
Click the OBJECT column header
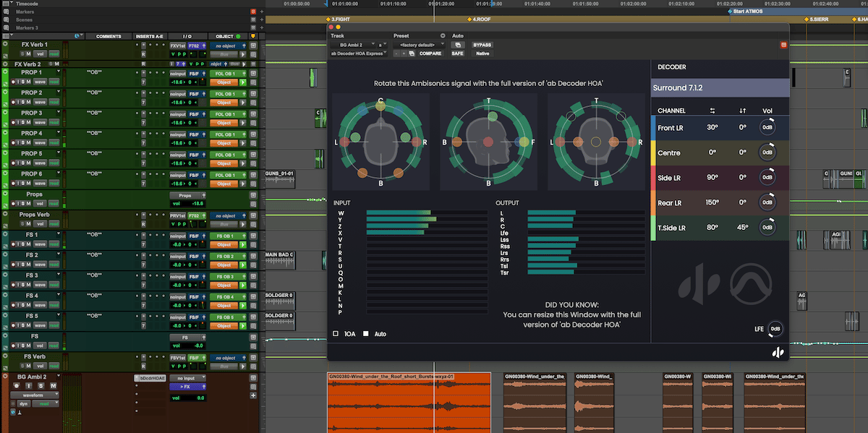coord(228,36)
